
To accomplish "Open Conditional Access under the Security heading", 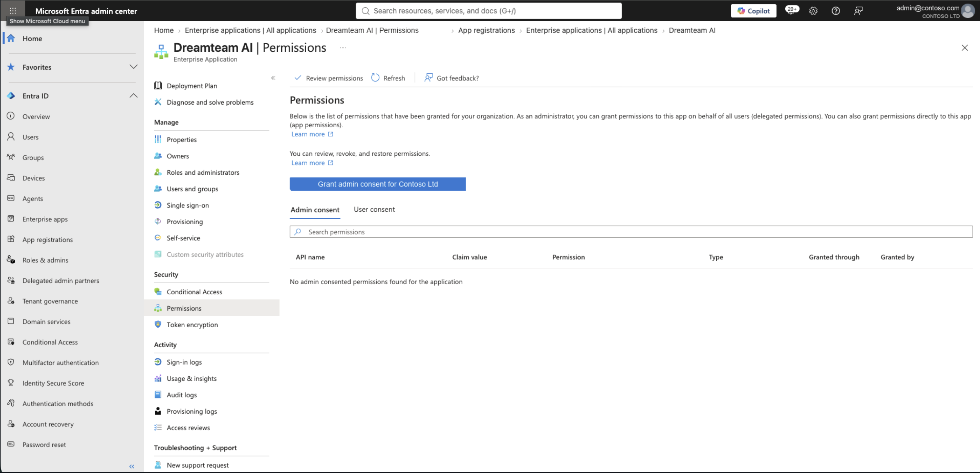I will (194, 292).
